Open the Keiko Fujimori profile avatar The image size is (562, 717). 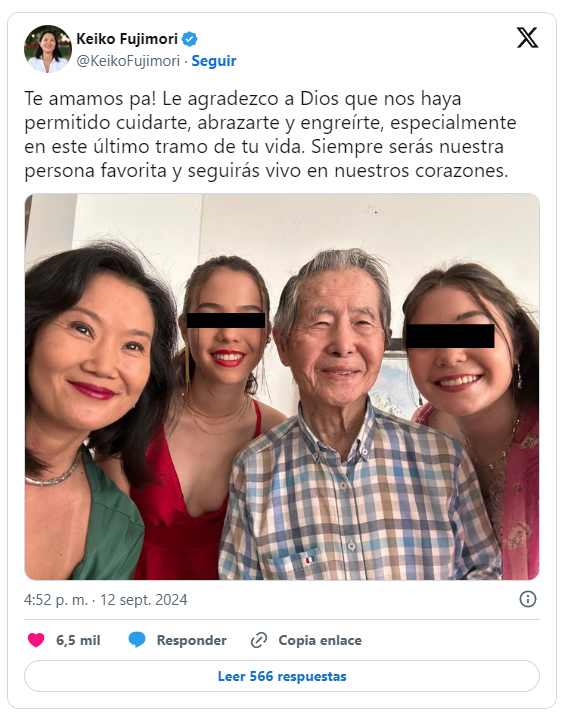(x=48, y=49)
